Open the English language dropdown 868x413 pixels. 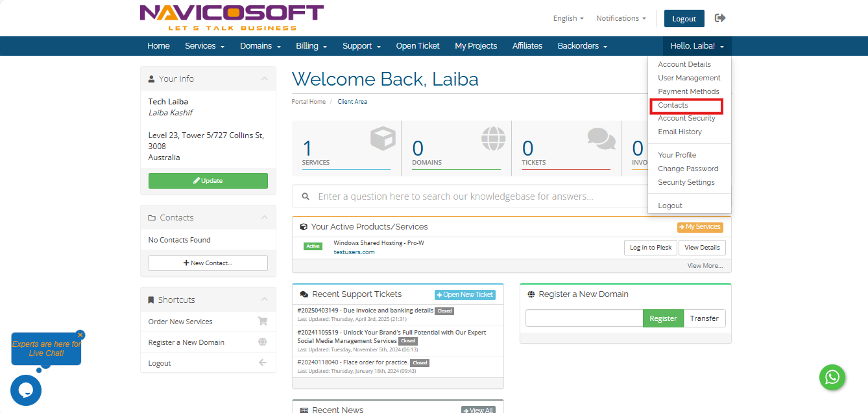(568, 18)
